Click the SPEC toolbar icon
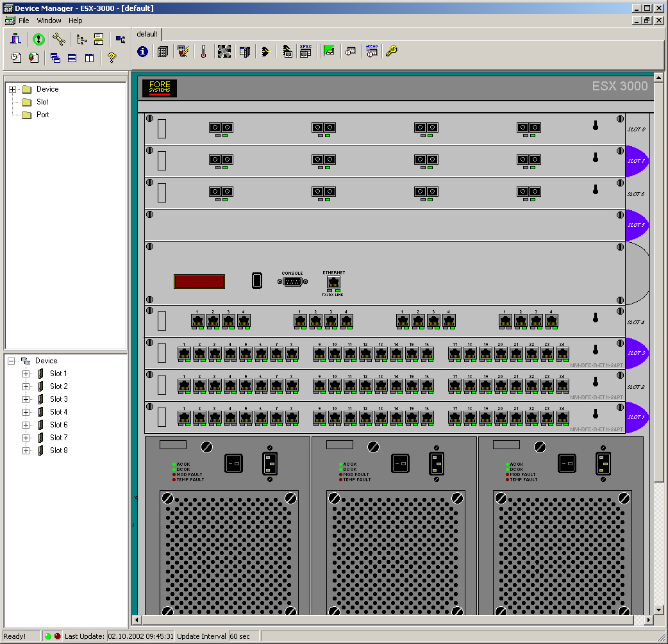This screenshot has height=644, width=668. tap(306, 52)
